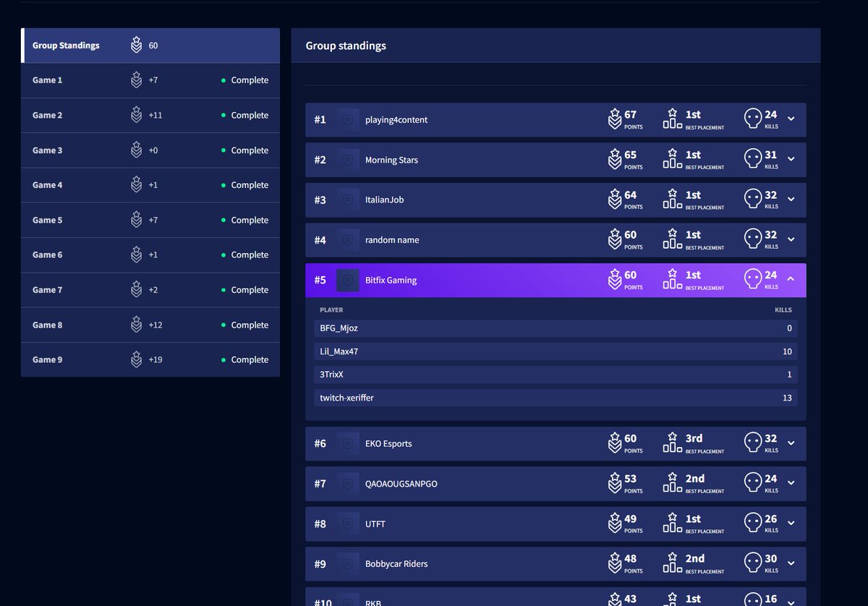
Task: Click the playing4content team logo
Action: click(x=348, y=120)
